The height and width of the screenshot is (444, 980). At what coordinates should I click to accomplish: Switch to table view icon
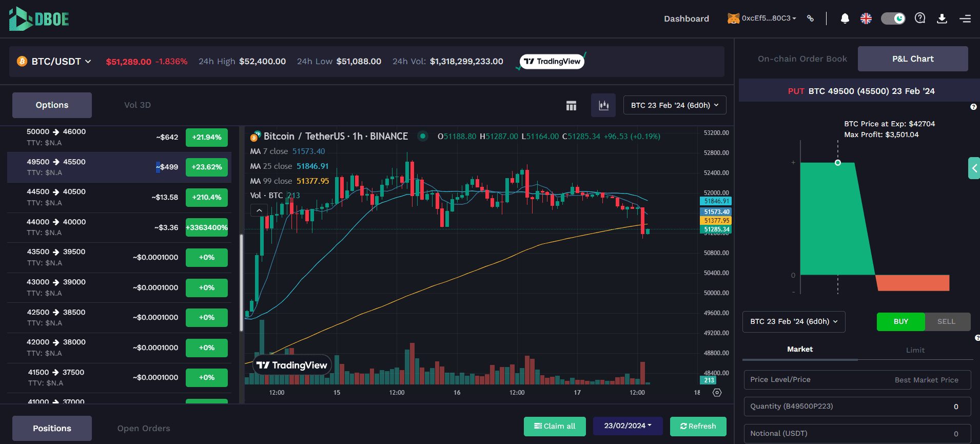click(x=571, y=105)
